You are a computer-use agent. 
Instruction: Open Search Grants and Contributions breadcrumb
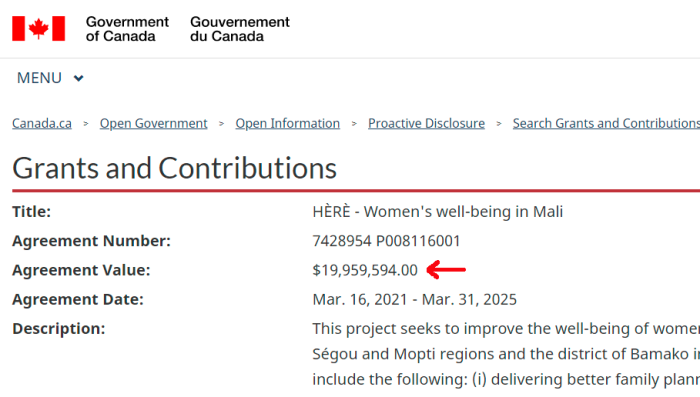(606, 123)
